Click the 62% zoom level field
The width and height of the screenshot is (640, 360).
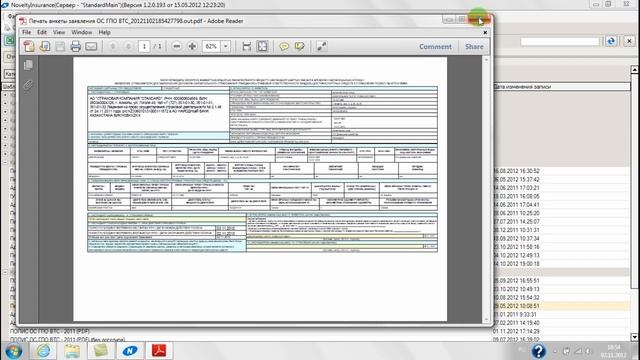[x=211, y=47]
